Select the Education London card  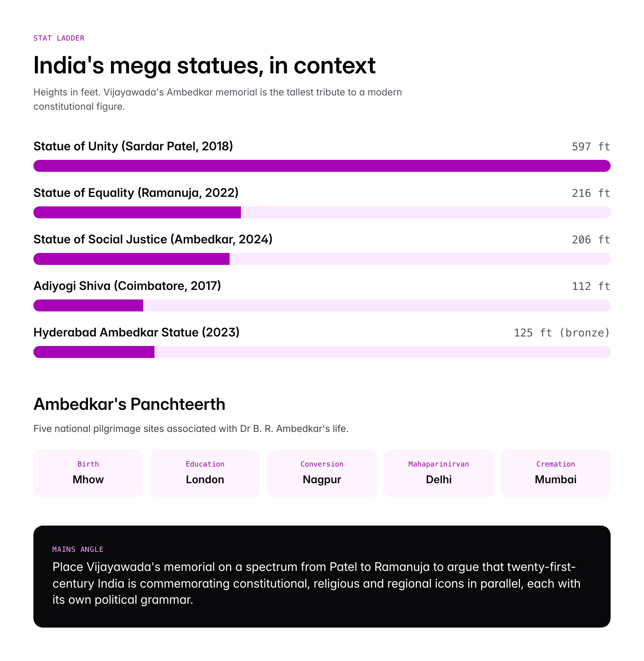point(205,473)
